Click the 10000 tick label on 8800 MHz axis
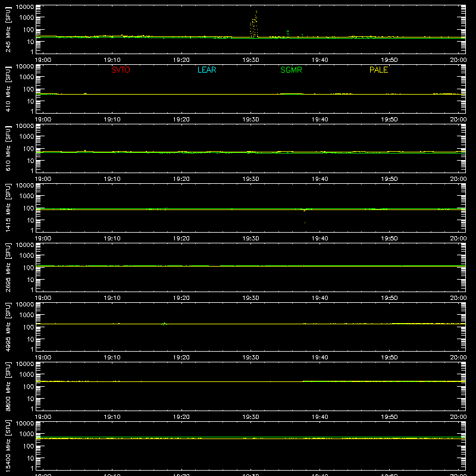The image size is (476, 476). click(25, 364)
